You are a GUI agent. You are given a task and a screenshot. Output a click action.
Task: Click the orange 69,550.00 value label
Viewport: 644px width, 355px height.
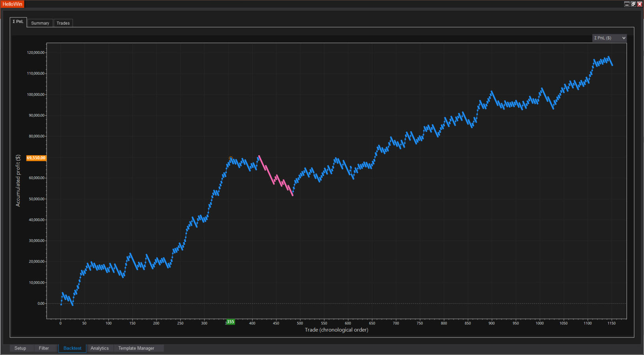pyautogui.click(x=36, y=158)
